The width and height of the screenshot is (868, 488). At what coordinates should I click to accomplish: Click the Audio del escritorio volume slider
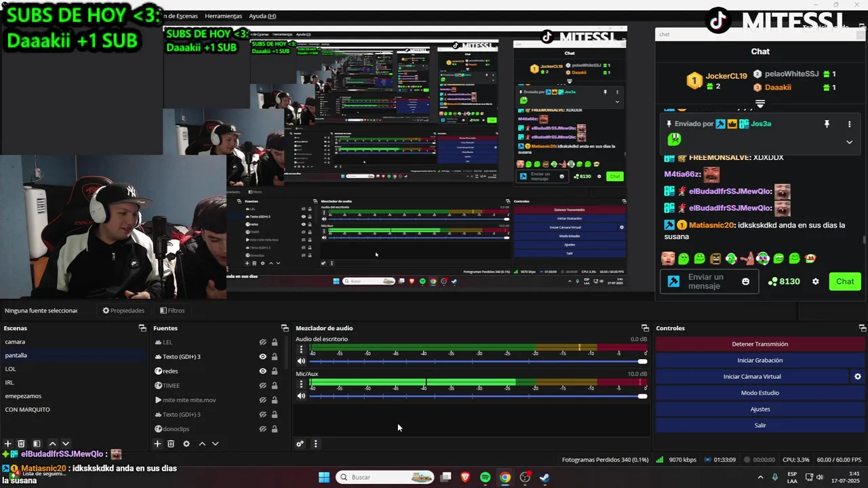point(477,361)
